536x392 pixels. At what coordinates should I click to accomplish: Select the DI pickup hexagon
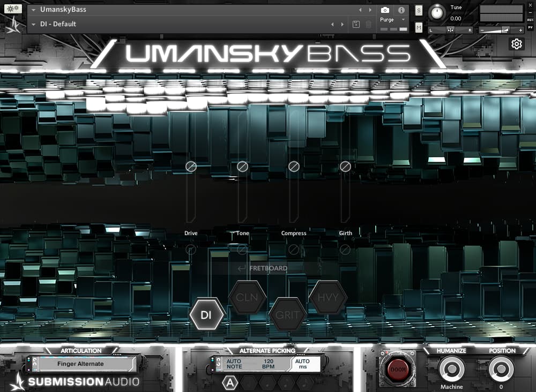[206, 314]
